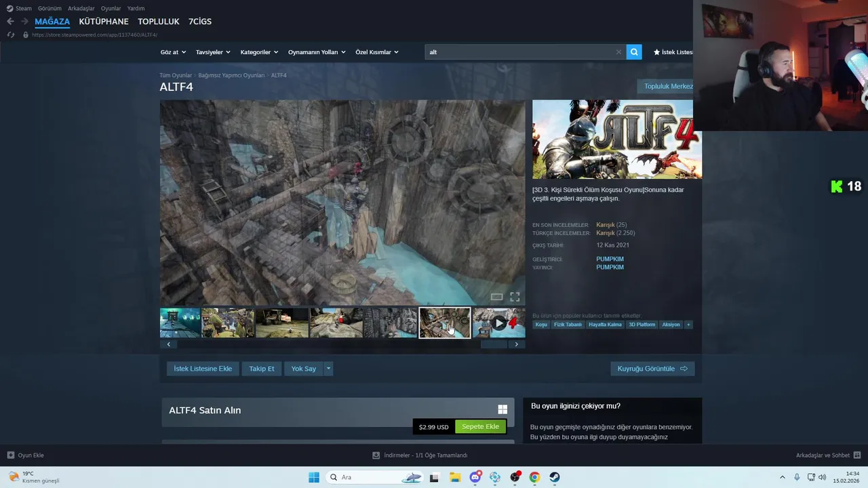Click the weather widget on taskbar

pos(34,477)
